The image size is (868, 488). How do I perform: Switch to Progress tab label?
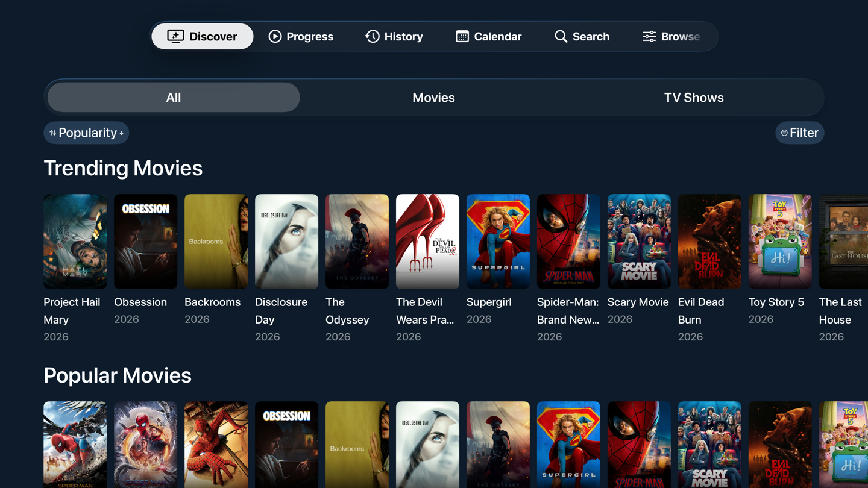click(x=310, y=36)
